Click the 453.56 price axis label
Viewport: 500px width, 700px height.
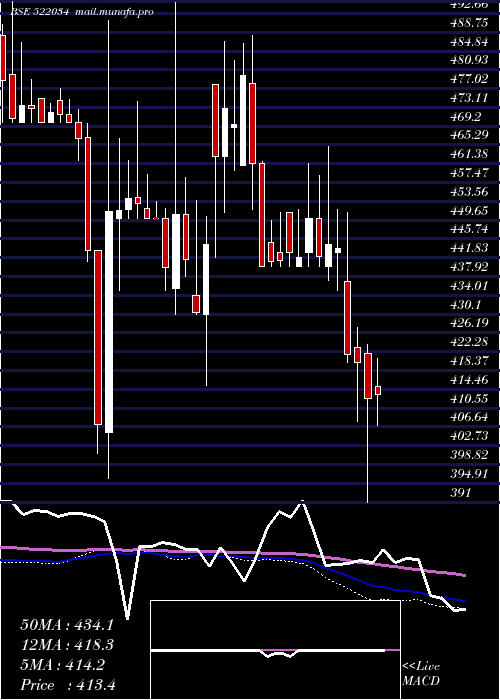coord(470,192)
